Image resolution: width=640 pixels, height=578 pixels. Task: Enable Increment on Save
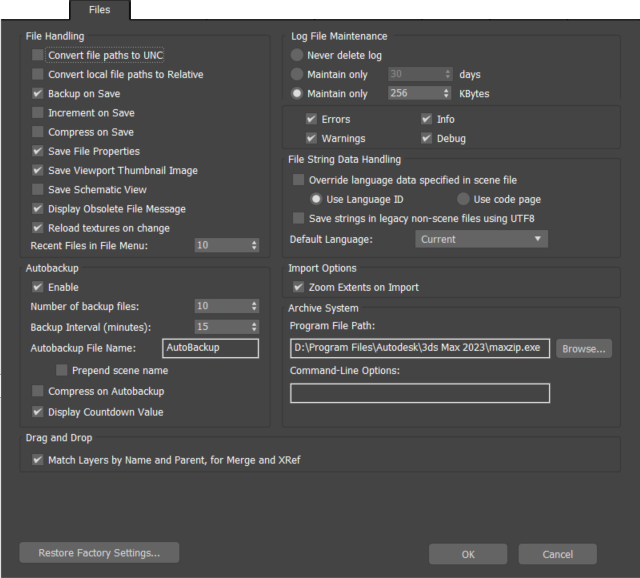pyautogui.click(x=38, y=112)
